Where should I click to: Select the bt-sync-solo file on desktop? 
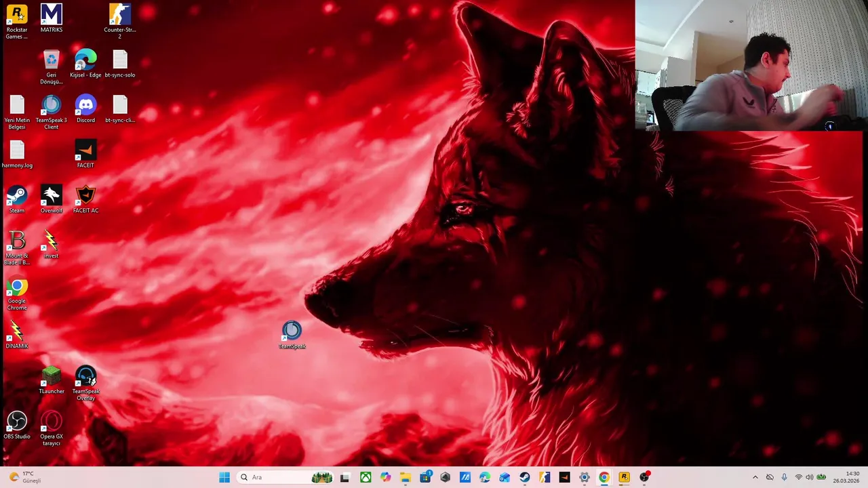point(120,64)
